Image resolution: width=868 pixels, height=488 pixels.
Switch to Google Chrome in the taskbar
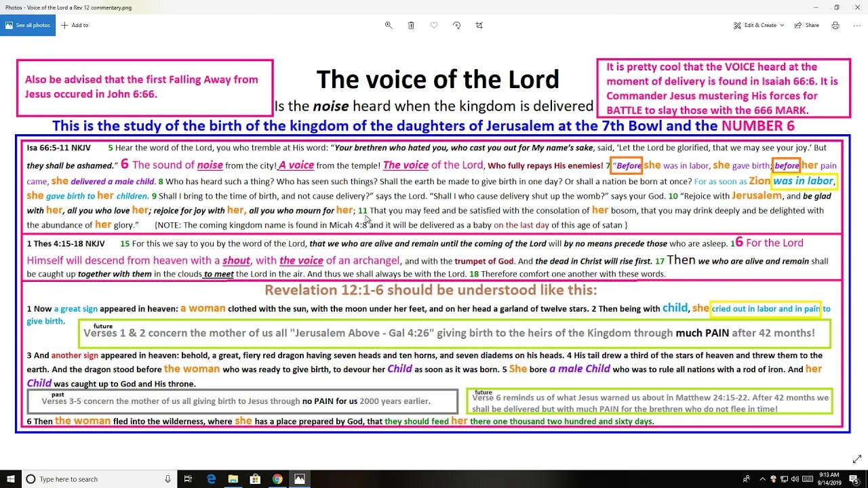pos(277,479)
